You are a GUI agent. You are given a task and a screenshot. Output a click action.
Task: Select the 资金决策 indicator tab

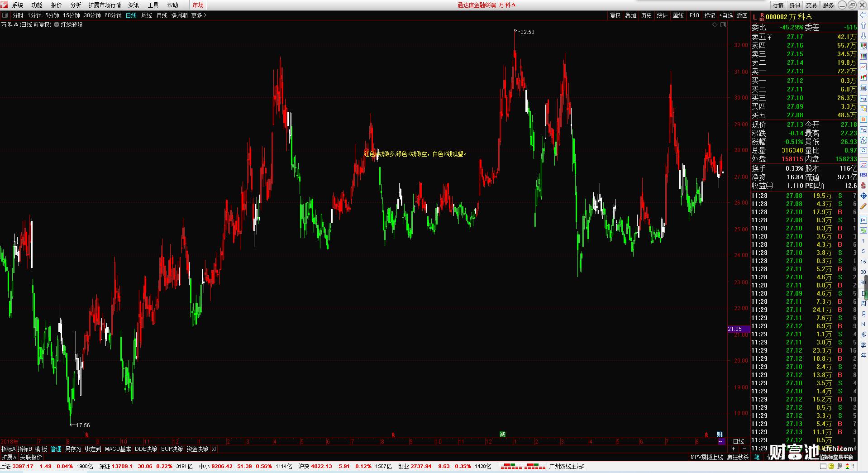click(x=197, y=449)
